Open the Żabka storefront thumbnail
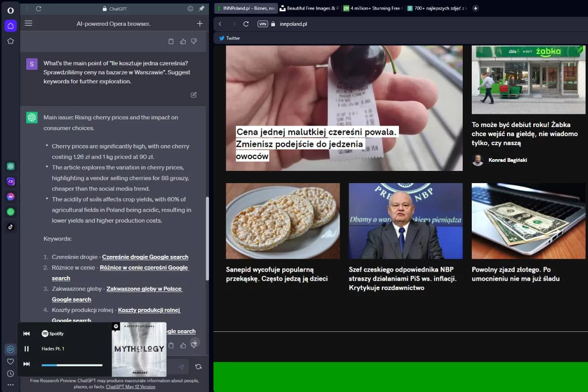 [x=528, y=80]
